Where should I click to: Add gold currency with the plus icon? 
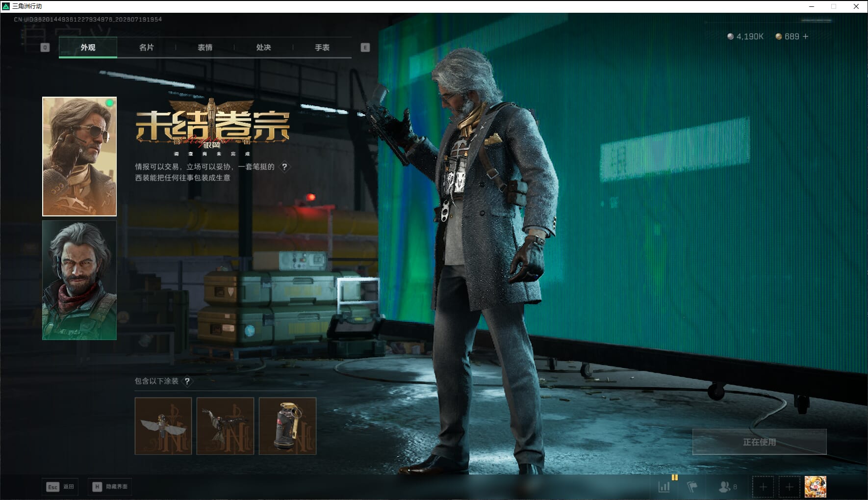(x=805, y=36)
